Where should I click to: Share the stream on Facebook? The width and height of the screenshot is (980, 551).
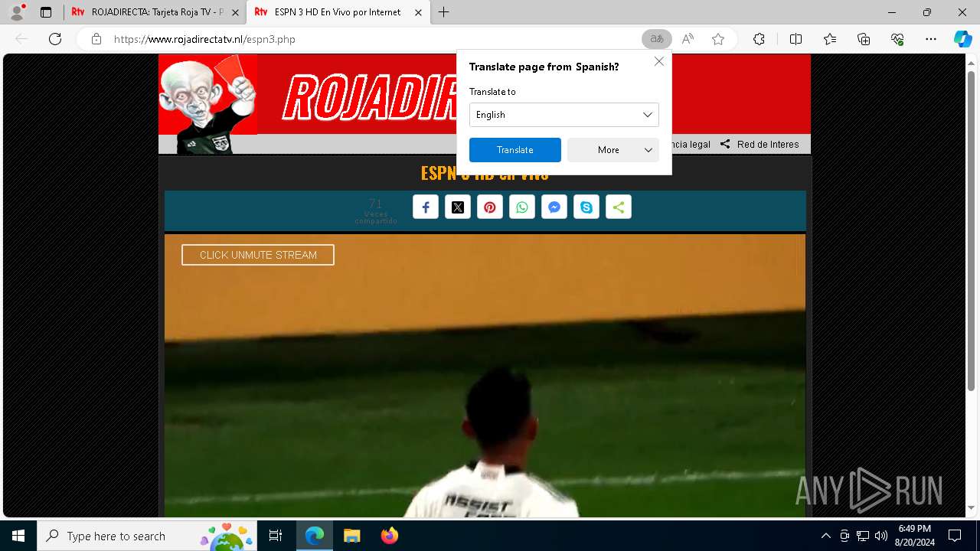coord(426,207)
